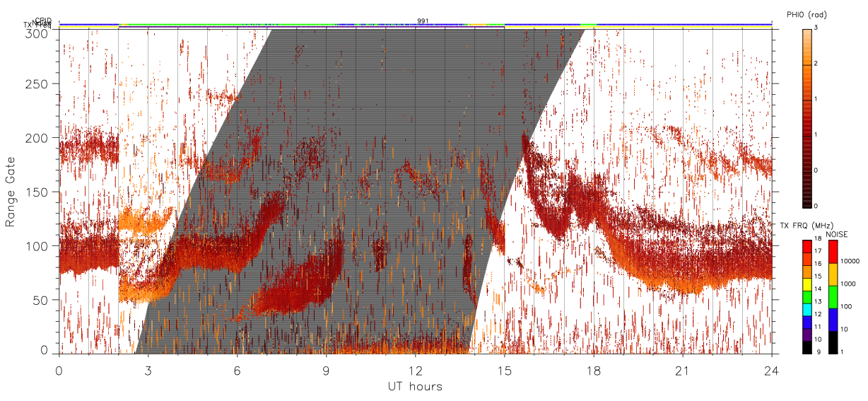Click x-axis tick label "3" on UT hours
Image resolution: width=868 pixels, height=401 pixels.
pos(148,370)
